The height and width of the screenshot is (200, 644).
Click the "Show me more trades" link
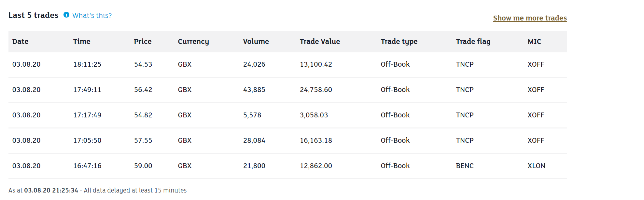tap(530, 18)
